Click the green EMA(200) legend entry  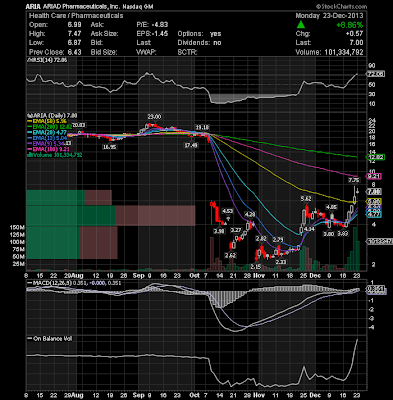49,126
